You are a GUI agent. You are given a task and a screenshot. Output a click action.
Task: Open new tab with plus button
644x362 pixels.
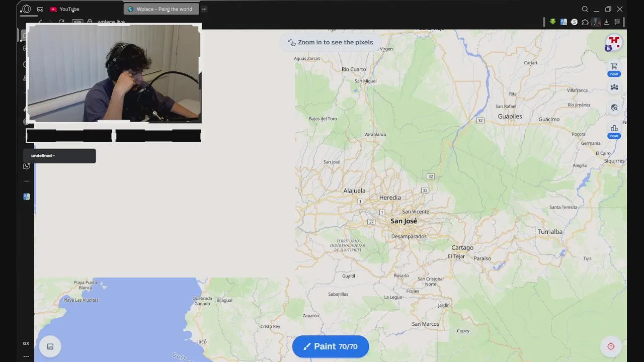tap(204, 9)
